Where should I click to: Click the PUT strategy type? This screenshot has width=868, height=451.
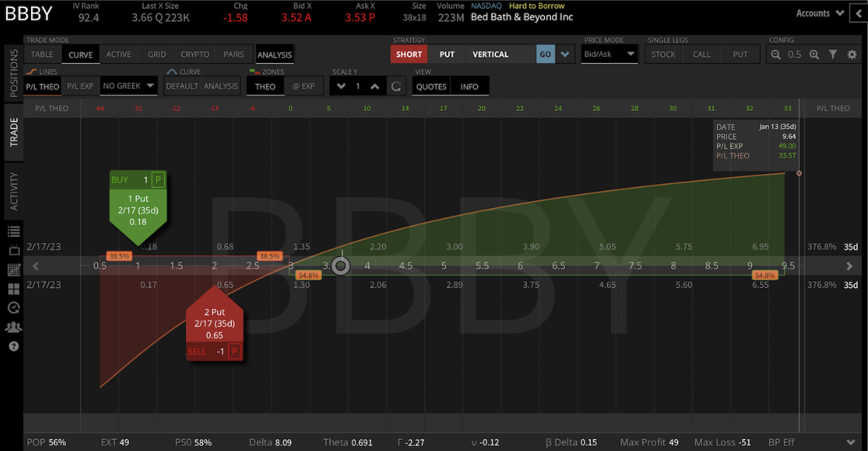[x=447, y=54]
